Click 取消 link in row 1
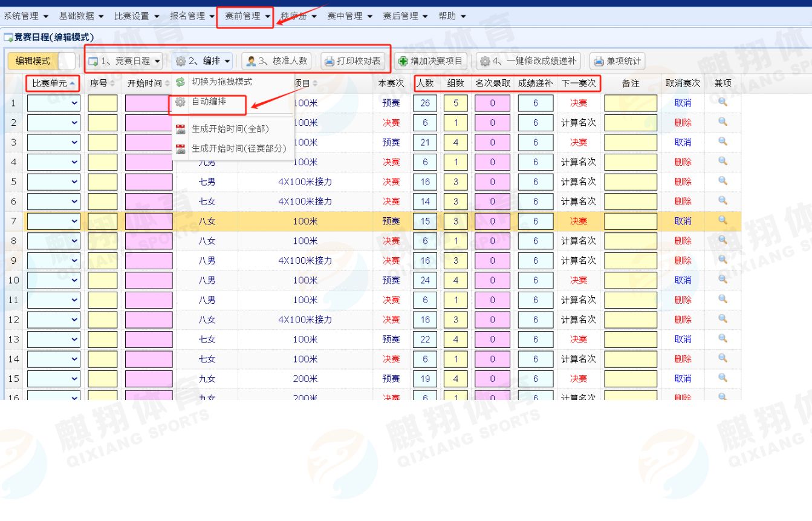The image size is (812, 521). [x=683, y=103]
